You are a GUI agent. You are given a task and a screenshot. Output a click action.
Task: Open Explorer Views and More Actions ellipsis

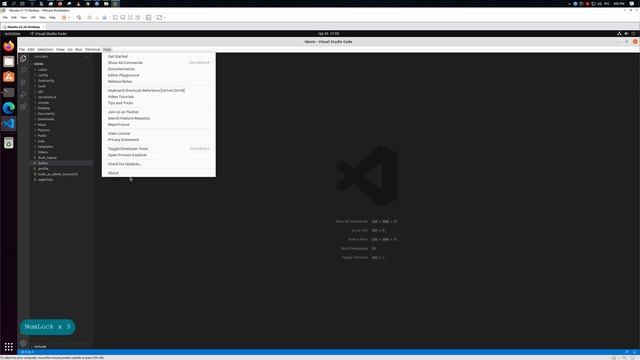tap(87, 57)
